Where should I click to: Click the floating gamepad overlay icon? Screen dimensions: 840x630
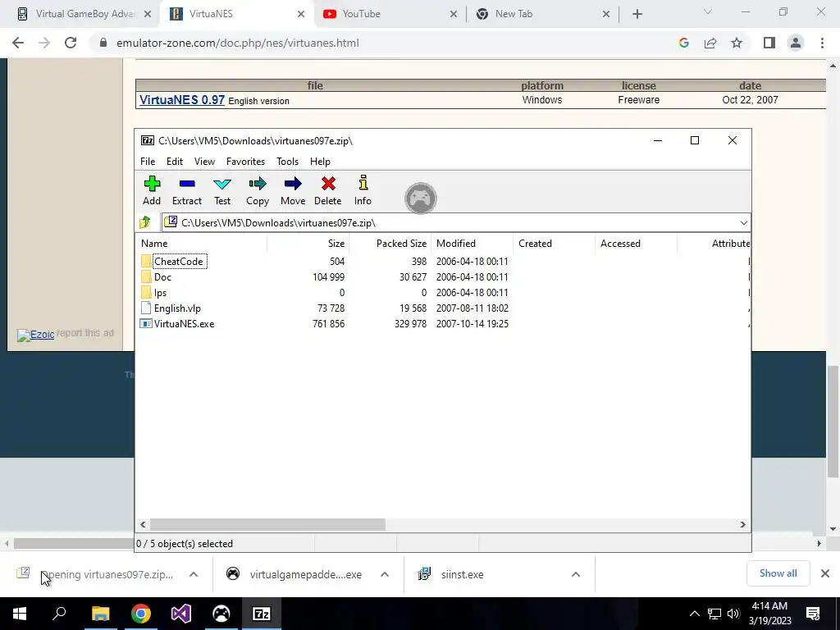tap(421, 199)
